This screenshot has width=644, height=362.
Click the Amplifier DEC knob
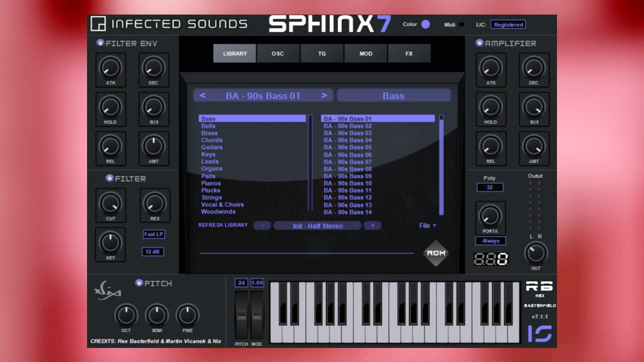coord(533,67)
